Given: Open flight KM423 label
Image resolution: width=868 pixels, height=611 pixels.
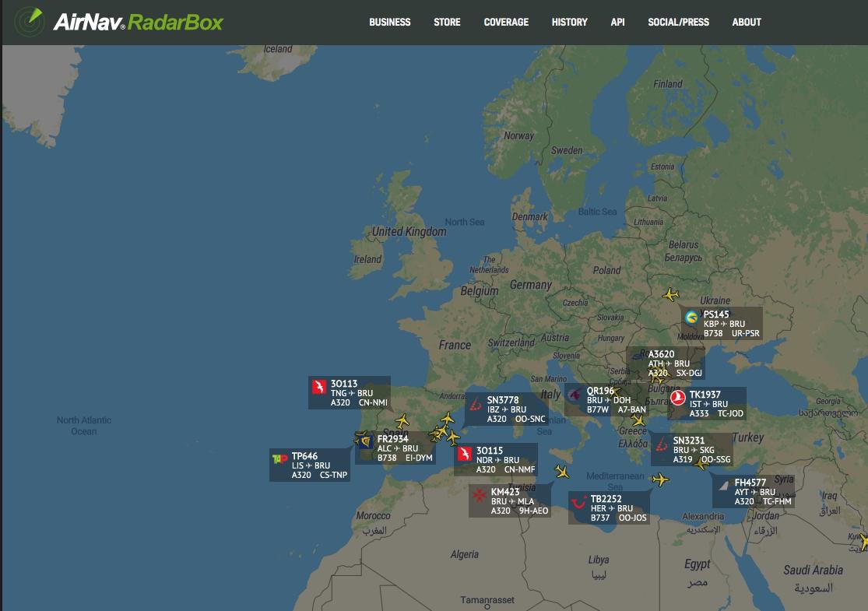Looking at the screenshot, I should coord(509,501).
